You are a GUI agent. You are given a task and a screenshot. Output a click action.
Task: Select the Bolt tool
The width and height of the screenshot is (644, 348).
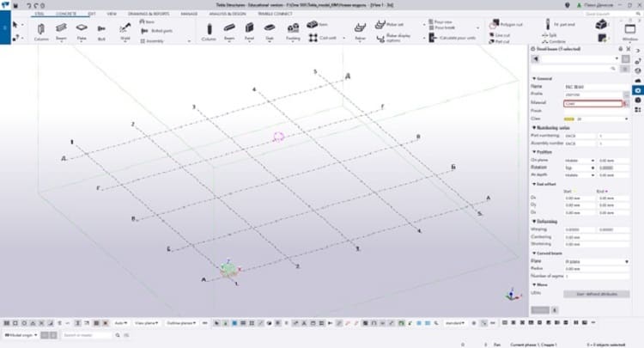pos(102,32)
